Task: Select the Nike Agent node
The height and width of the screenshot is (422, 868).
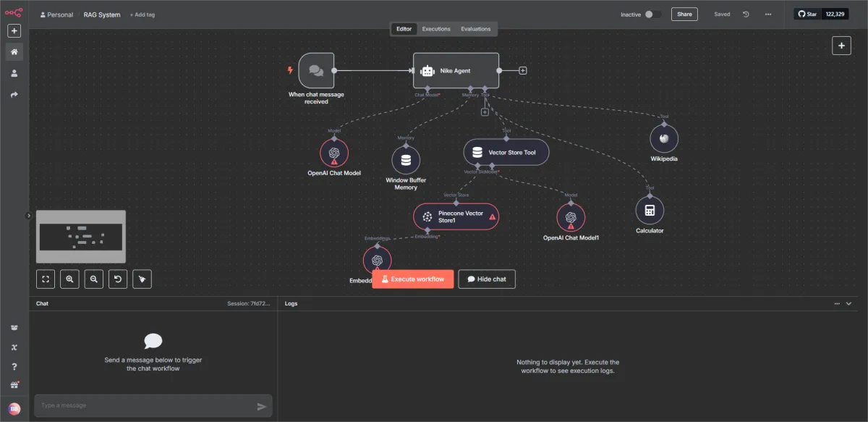Action: coord(456,70)
